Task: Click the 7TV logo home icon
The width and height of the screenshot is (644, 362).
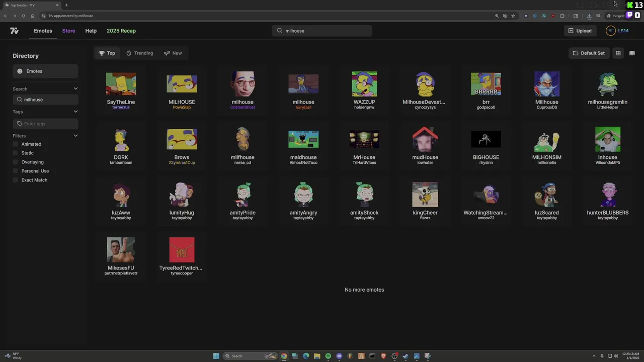Action: [14, 31]
